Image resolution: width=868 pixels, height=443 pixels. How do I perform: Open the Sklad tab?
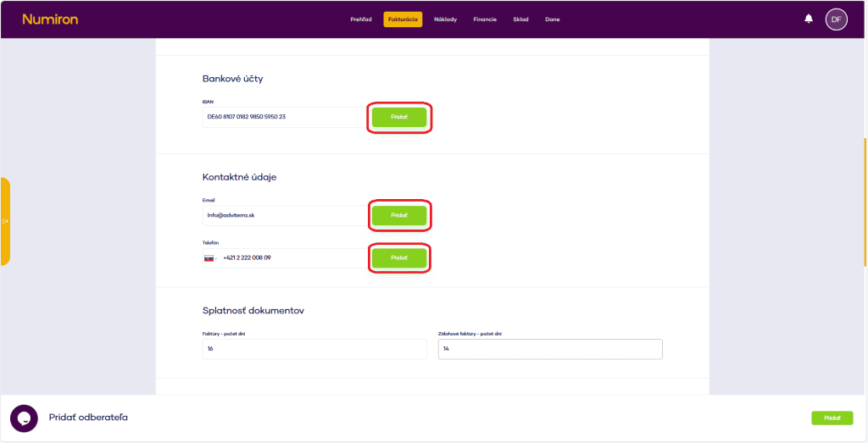pyautogui.click(x=520, y=19)
